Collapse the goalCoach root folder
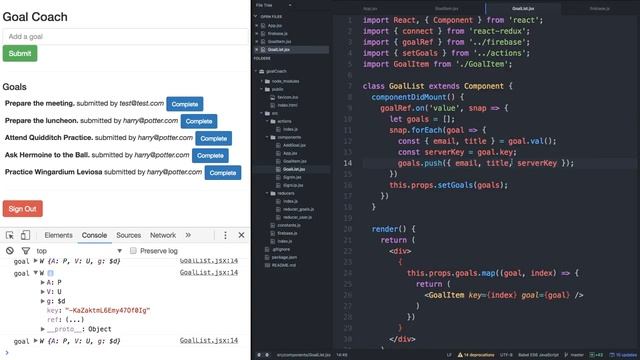 pyautogui.click(x=256, y=71)
